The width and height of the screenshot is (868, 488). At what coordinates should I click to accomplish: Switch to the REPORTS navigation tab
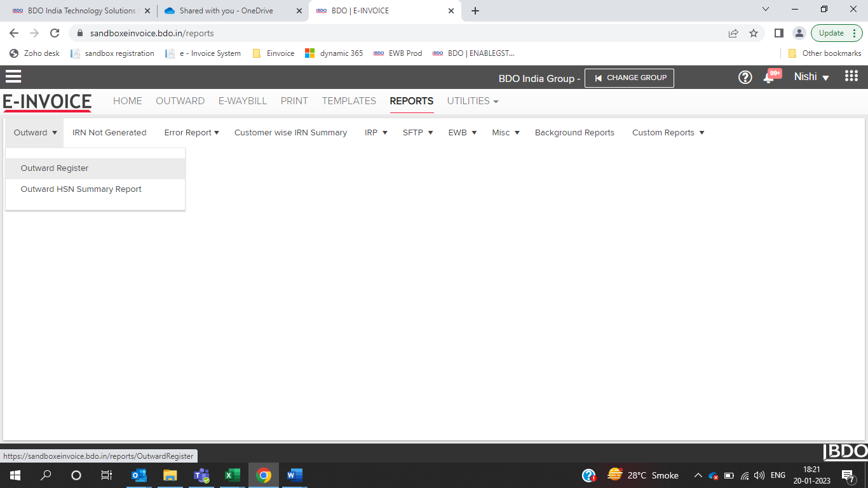point(412,101)
